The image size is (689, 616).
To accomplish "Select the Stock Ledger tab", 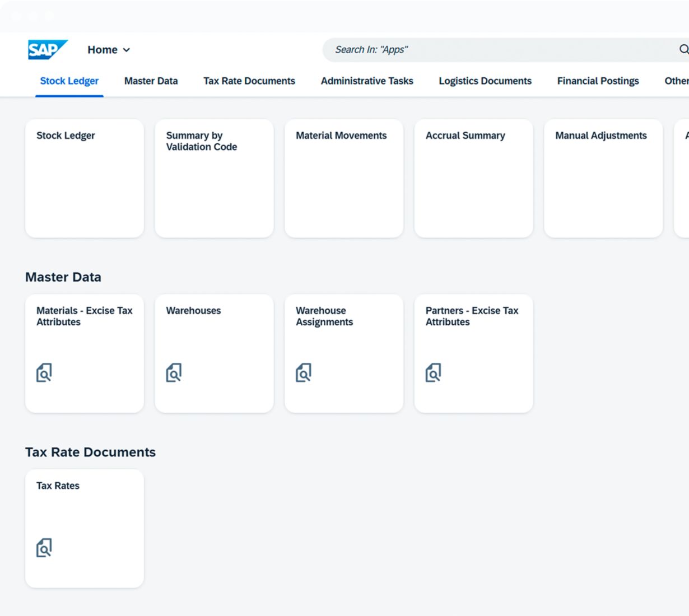I will (69, 81).
